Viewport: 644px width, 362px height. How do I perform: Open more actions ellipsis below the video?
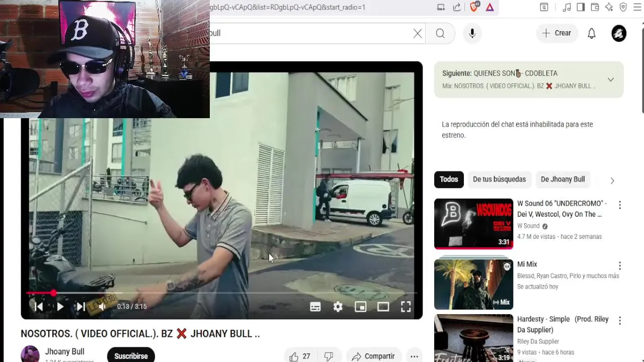coord(414,356)
